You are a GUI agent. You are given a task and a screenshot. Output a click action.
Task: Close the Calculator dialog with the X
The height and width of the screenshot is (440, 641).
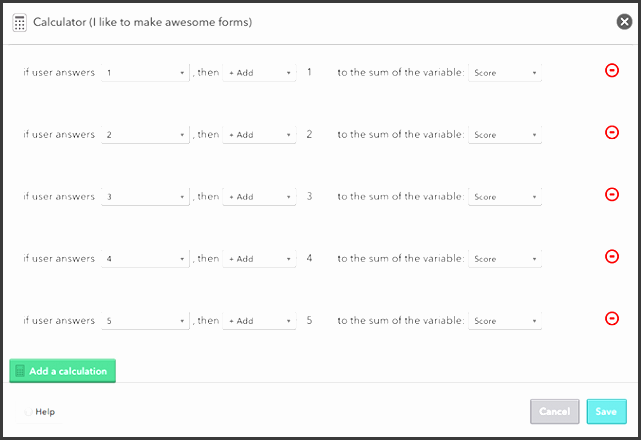pos(624,22)
